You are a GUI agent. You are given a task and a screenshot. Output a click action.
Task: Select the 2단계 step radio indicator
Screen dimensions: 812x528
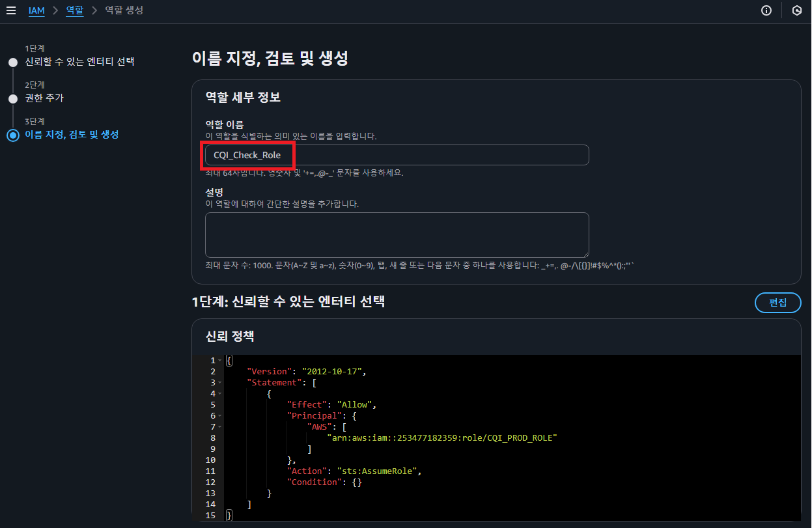click(13, 98)
